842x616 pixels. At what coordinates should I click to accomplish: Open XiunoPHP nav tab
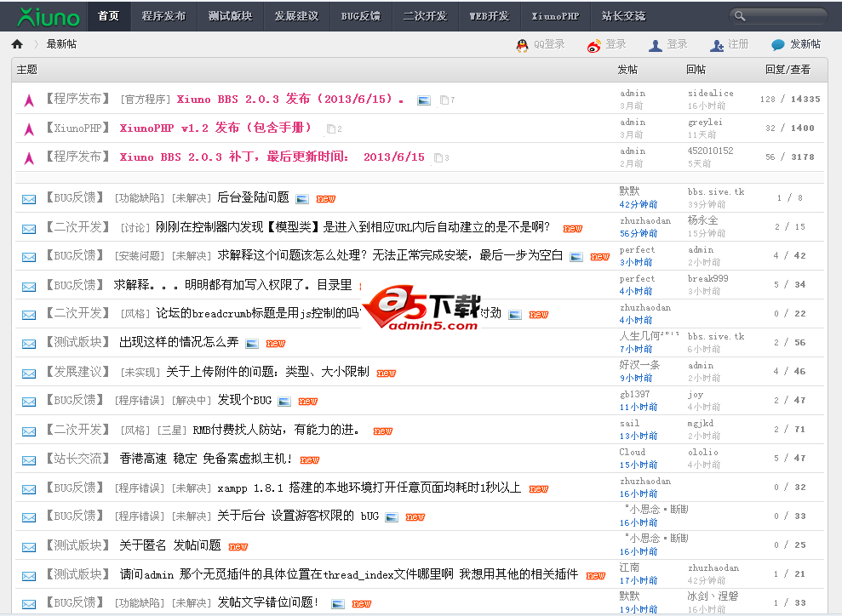click(555, 16)
